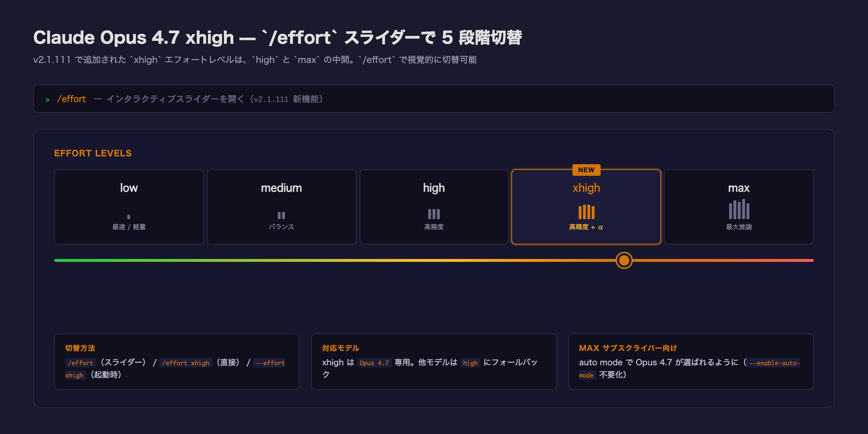This screenshot has width=868, height=434.
Task: Select the xhigh effort level card
Action: (x=586, y=207)
